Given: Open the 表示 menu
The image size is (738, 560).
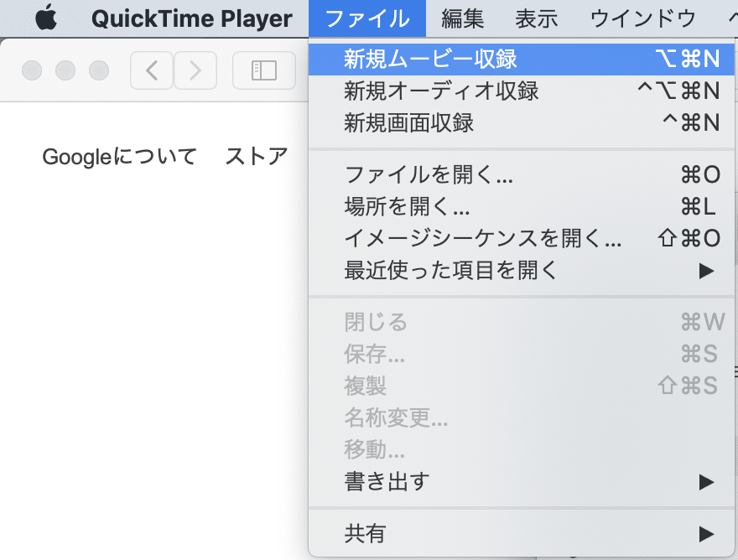Looking at the screenshot, I should click(537, 18).
